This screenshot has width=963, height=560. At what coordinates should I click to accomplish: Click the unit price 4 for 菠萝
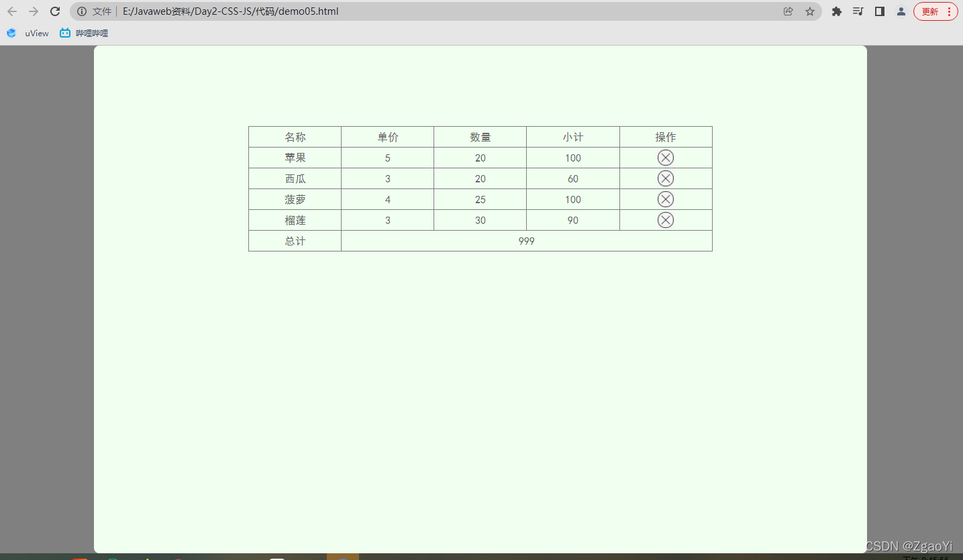(387, 199)
